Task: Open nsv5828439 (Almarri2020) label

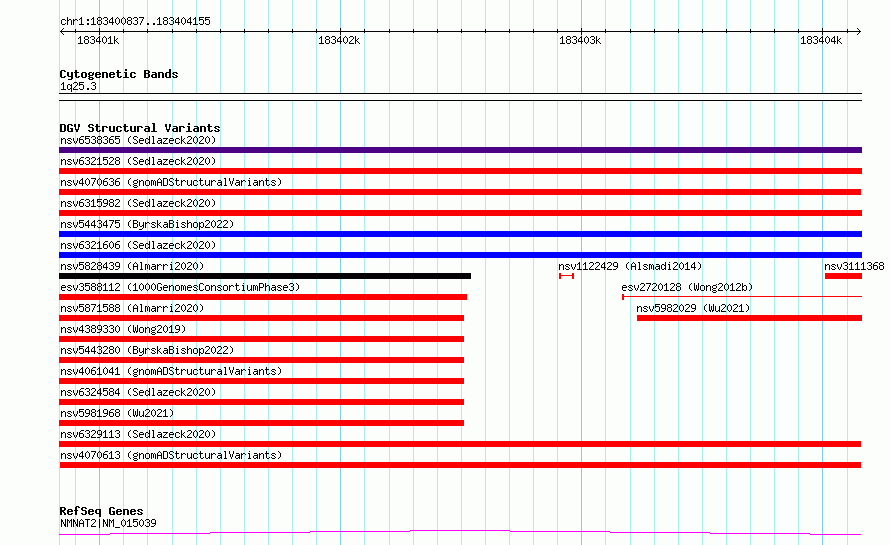Action: click(x=132, y=266)
